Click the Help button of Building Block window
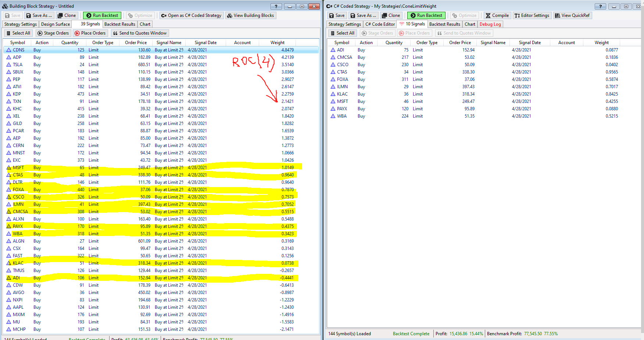This screenshot has height=340, width=644. (276, 6)
